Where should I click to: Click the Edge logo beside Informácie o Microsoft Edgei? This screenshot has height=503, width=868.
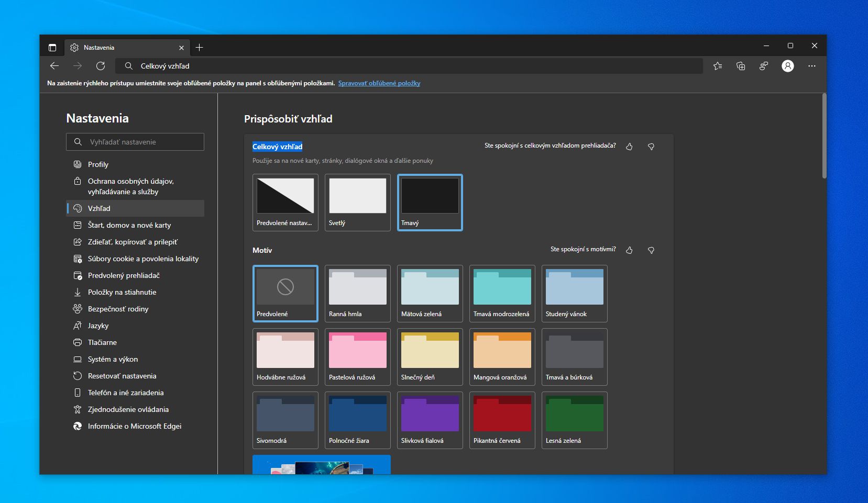[78, 426]
